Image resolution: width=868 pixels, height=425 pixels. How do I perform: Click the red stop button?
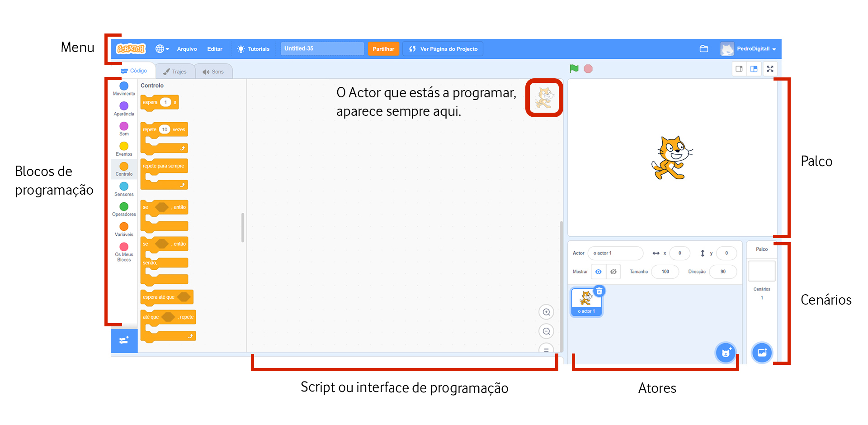[588, 69]
